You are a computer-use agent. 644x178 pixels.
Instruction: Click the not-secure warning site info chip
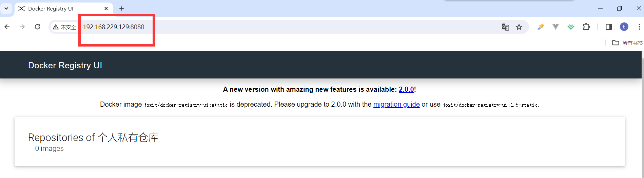(64, 27)
